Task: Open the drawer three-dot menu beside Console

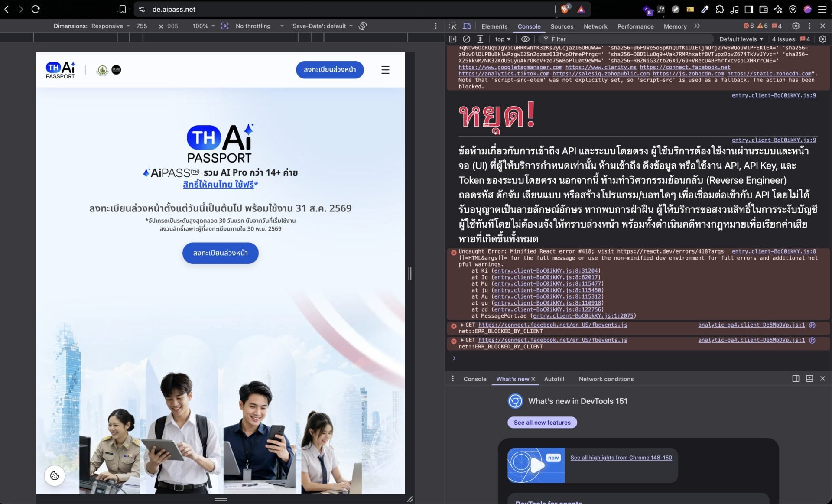Action: pos(453,379)
